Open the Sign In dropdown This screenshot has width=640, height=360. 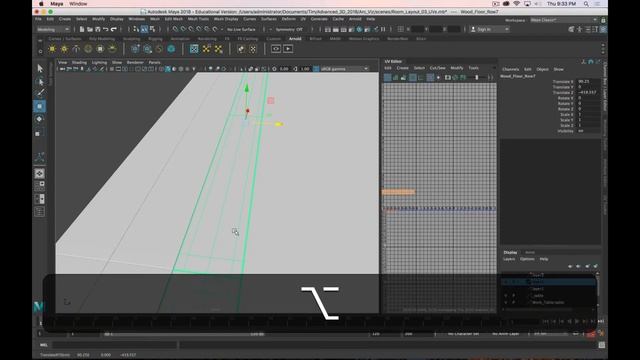click(x=489, y=29)
